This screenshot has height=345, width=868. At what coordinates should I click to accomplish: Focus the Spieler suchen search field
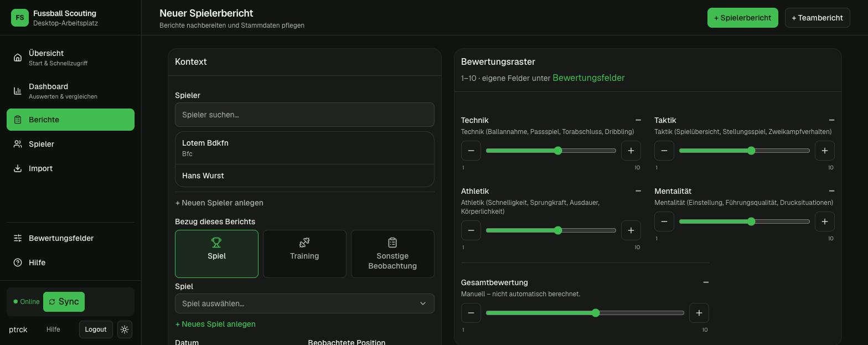(304, 115)
